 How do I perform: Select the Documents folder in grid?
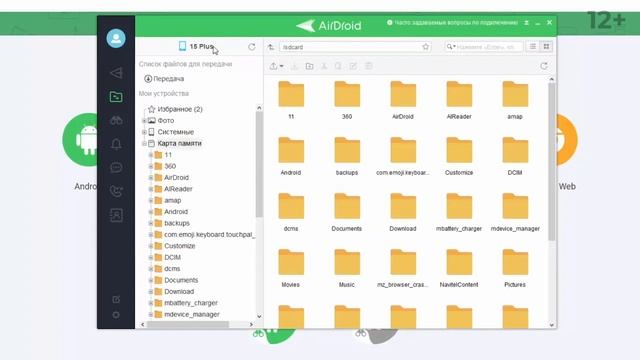pos(347,211)
